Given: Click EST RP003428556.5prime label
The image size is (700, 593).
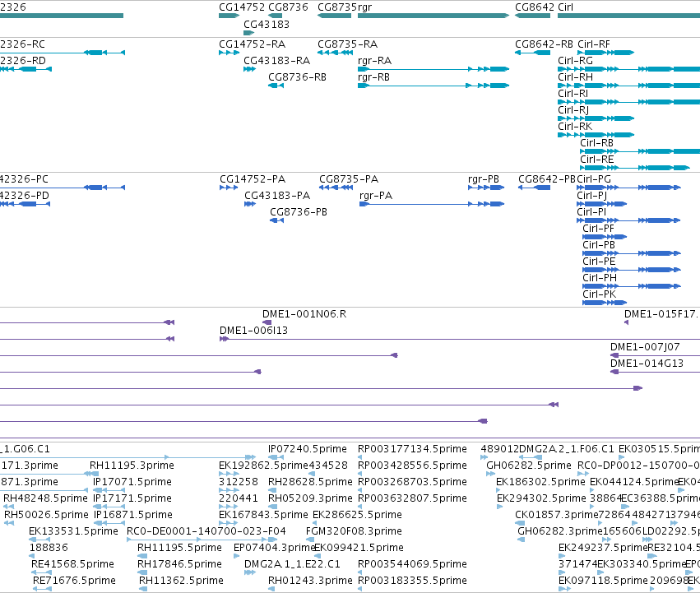Looking at the screenshot, I should [412, 466].
